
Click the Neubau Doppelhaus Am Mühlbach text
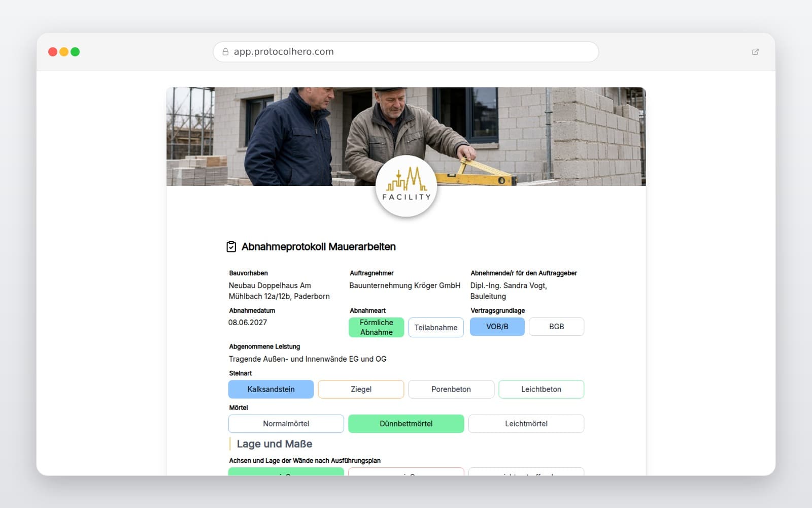[x=279, y=291]
